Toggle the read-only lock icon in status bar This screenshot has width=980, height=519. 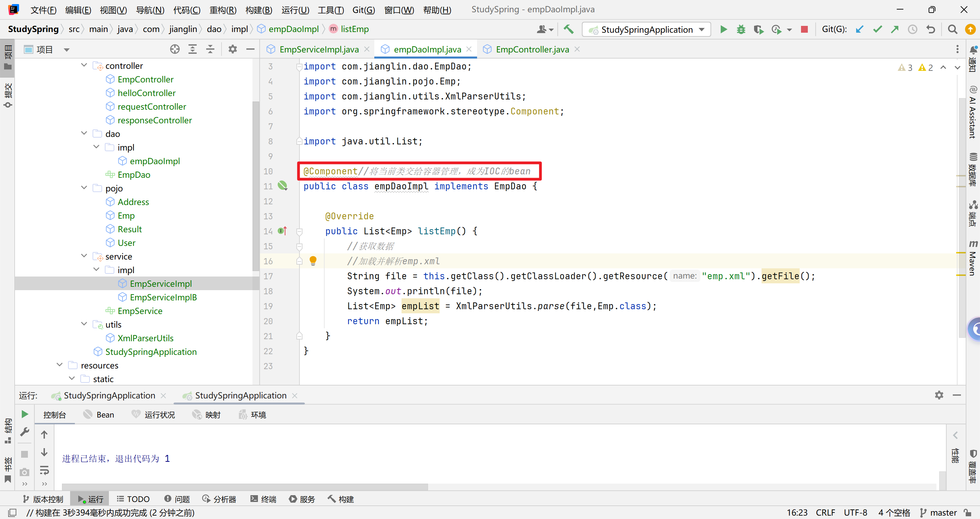(968, 513)
